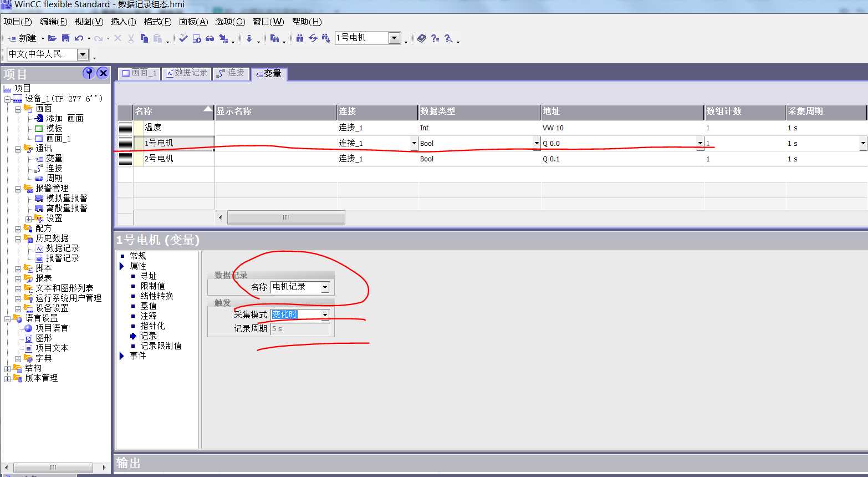The image size is (868, 477).
Task: Open the 项目(P) menu
Action: [18, 21]
